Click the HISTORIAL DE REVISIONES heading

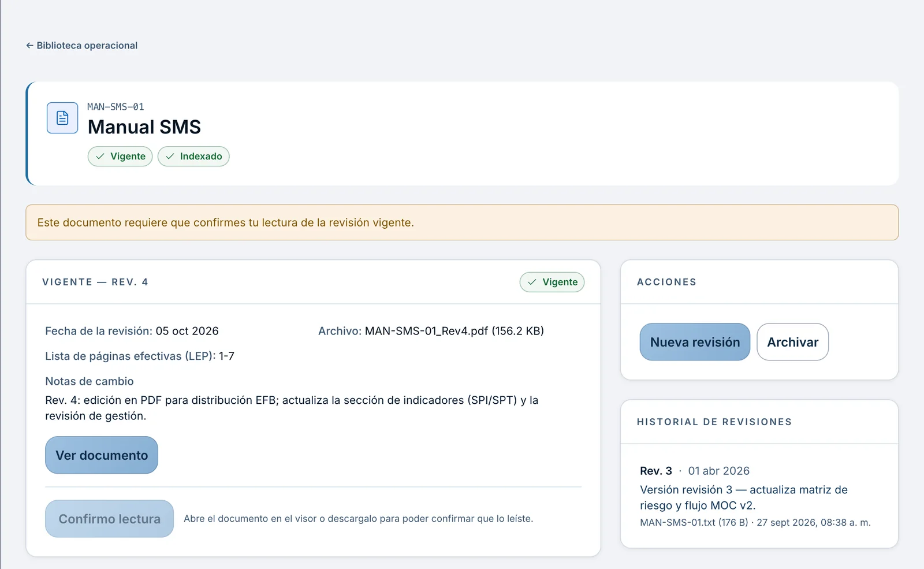coord(714,422)
